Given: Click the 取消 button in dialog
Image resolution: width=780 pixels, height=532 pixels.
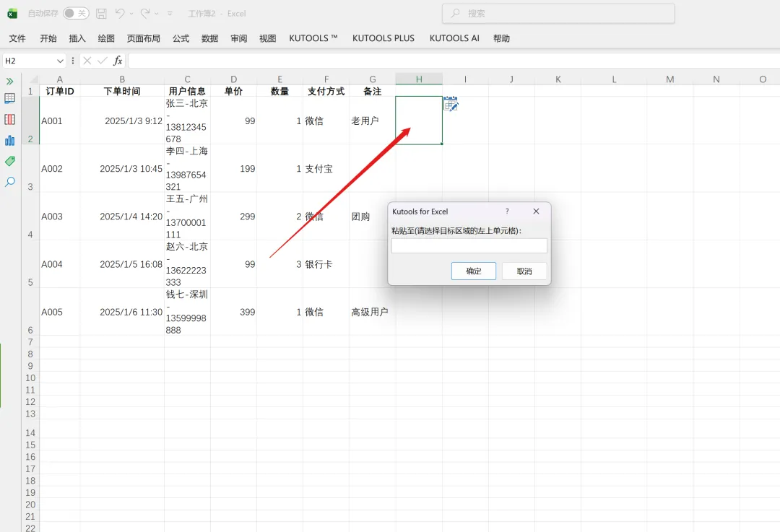Looking at the screenshot, I should [x=524, y=271].
